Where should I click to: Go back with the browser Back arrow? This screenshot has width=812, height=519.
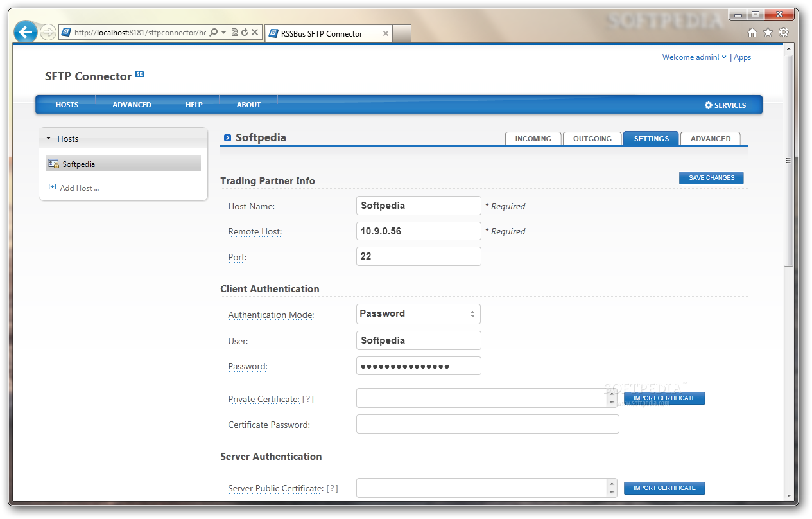click(x=25, y=31)
